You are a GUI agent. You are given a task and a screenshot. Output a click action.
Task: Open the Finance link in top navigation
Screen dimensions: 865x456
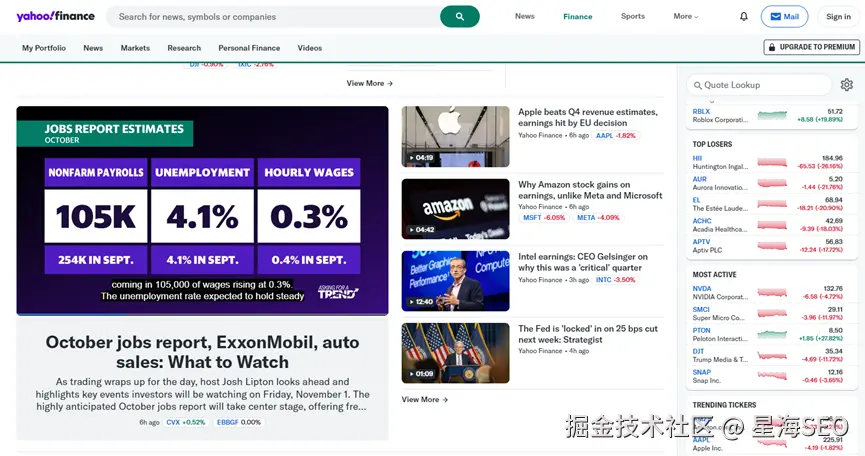click(x=578, y=17)
